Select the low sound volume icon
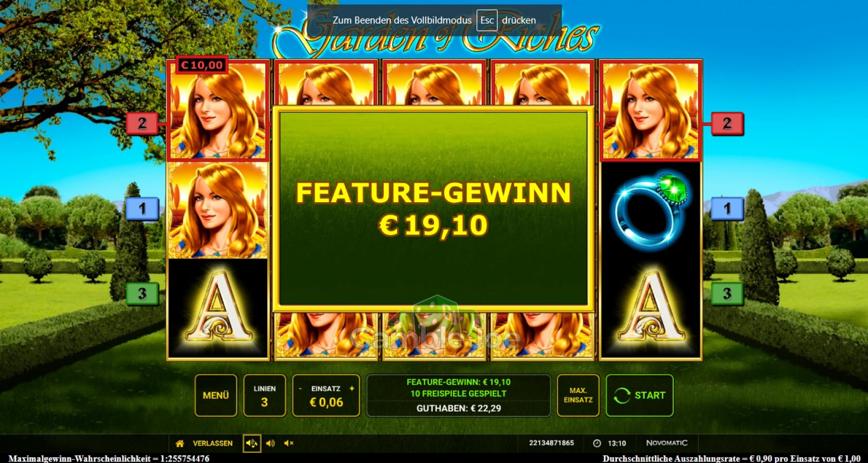 click(x=271, y=443)
